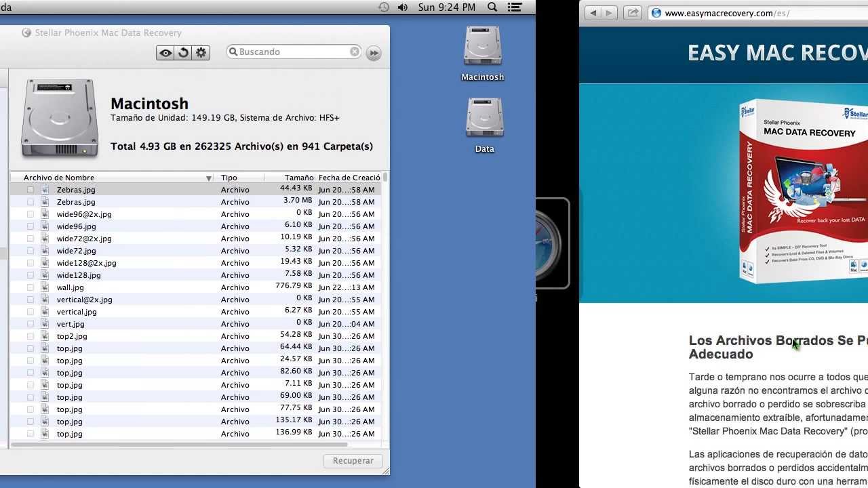This screenshot has height=488, width=868.
Task: Click file icon of wide128@2x.jpg row
Action: click(45, 263)
